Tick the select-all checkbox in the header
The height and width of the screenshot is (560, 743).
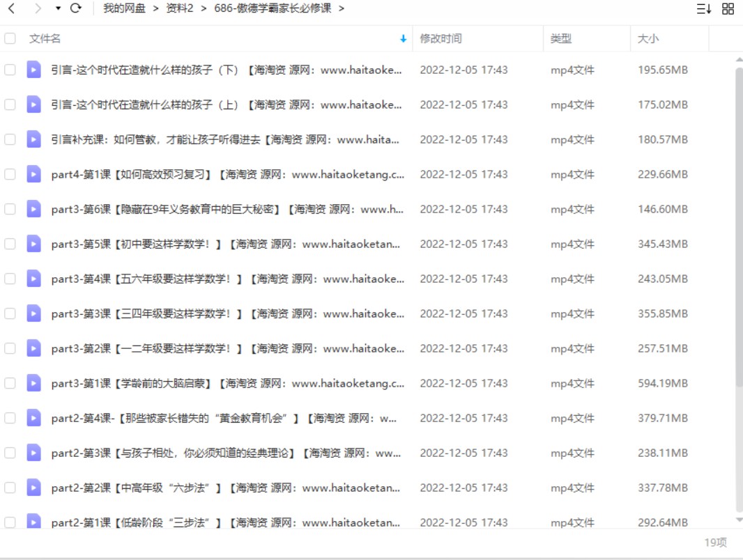click(x=10, y=38)
